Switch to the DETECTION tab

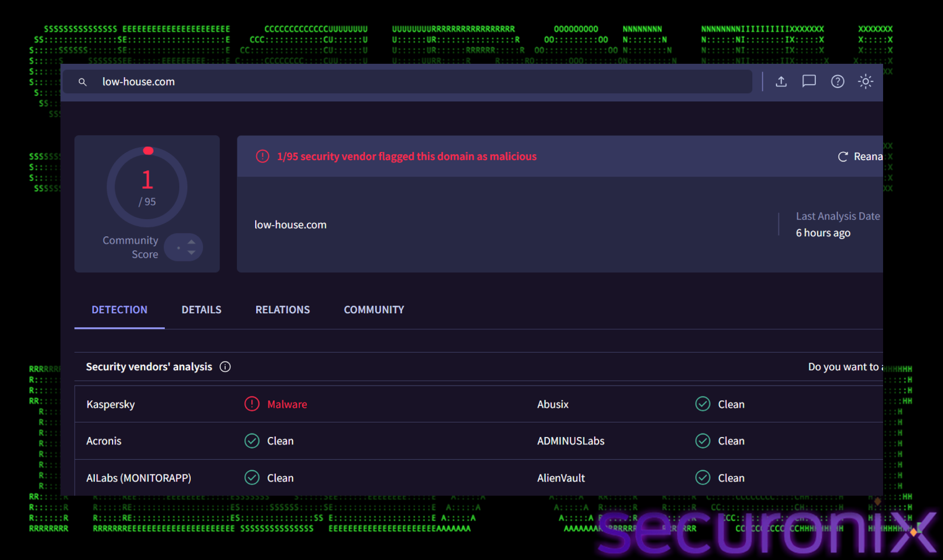coord(119,310)
